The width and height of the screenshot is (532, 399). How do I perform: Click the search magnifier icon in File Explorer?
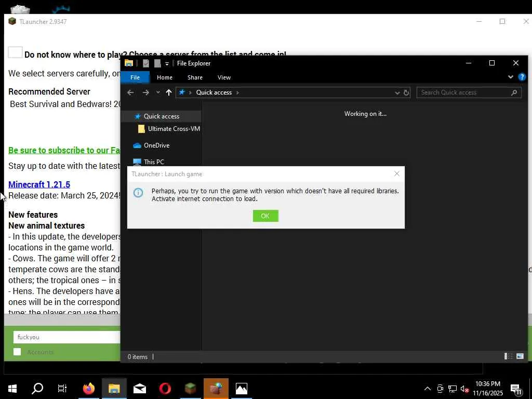[x=514, y=92]
